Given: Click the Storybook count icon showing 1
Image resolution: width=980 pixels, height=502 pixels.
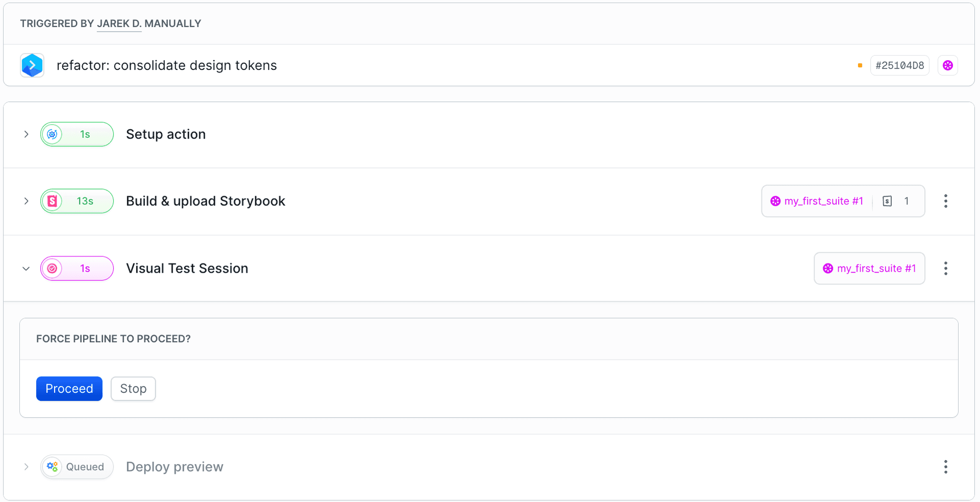Looking at the screenshot, I should click(887, 201).
